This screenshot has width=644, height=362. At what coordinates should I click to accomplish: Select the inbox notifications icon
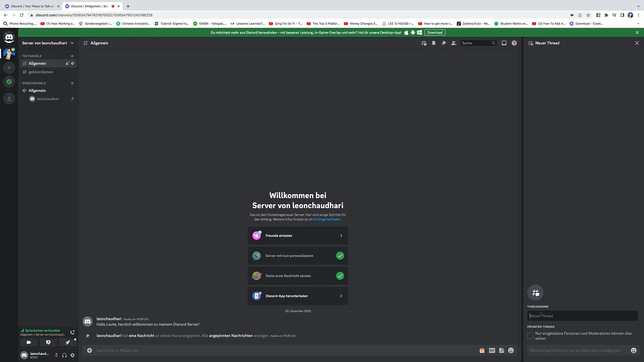[504, 43]
